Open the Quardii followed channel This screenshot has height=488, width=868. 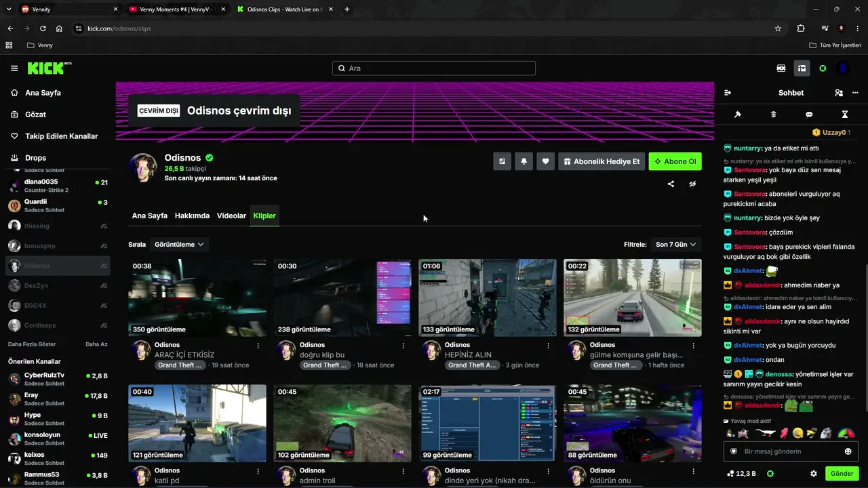58,205
